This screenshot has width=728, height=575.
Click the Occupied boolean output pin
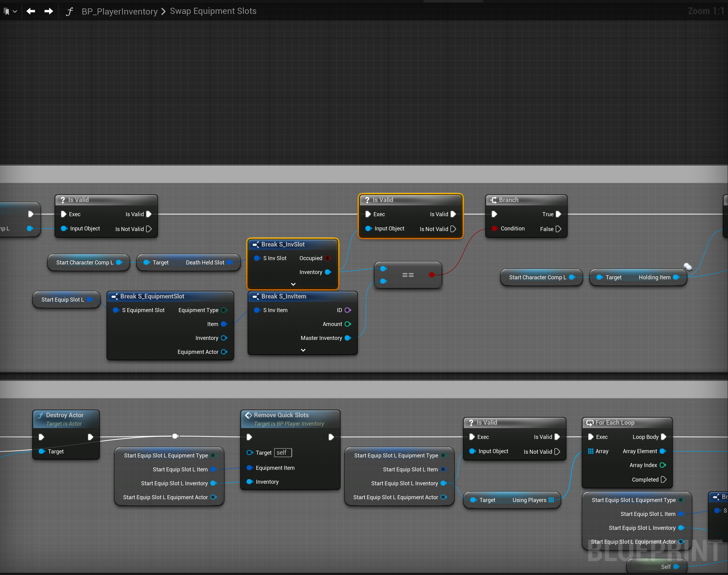(328, 258)
